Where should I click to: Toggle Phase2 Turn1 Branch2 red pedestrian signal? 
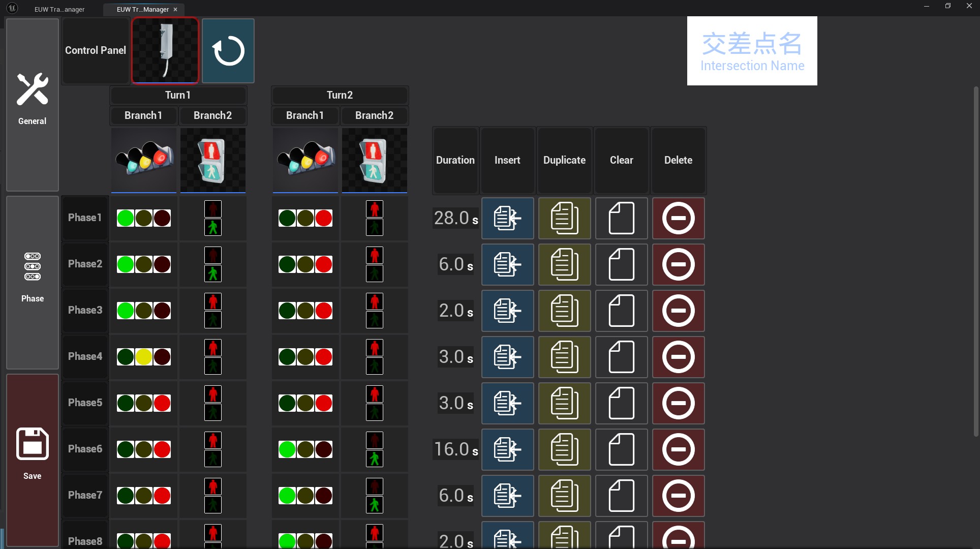click(213, 255)
